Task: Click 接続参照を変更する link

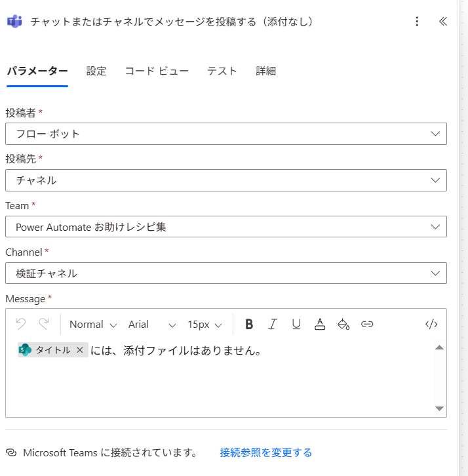Action: click(x=266, y=452)
